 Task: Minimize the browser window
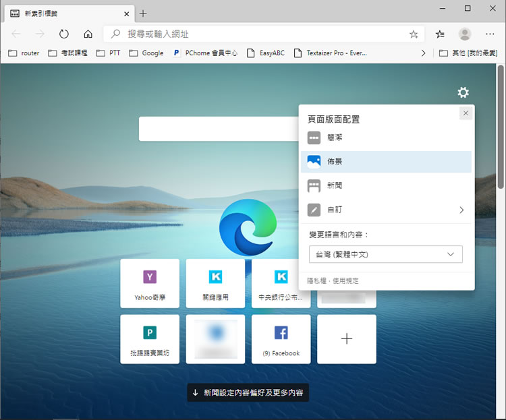click(443, 8)
